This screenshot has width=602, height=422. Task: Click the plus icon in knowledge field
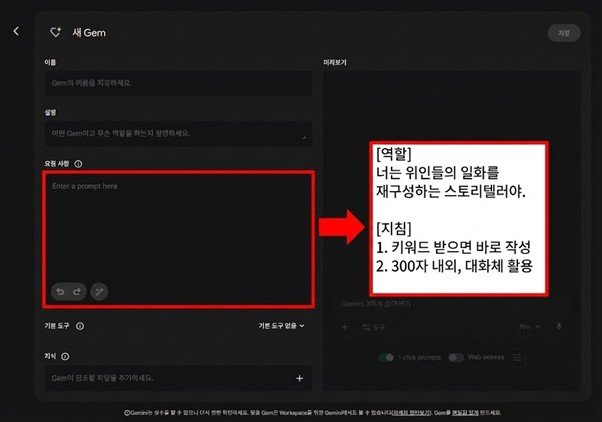299,378
